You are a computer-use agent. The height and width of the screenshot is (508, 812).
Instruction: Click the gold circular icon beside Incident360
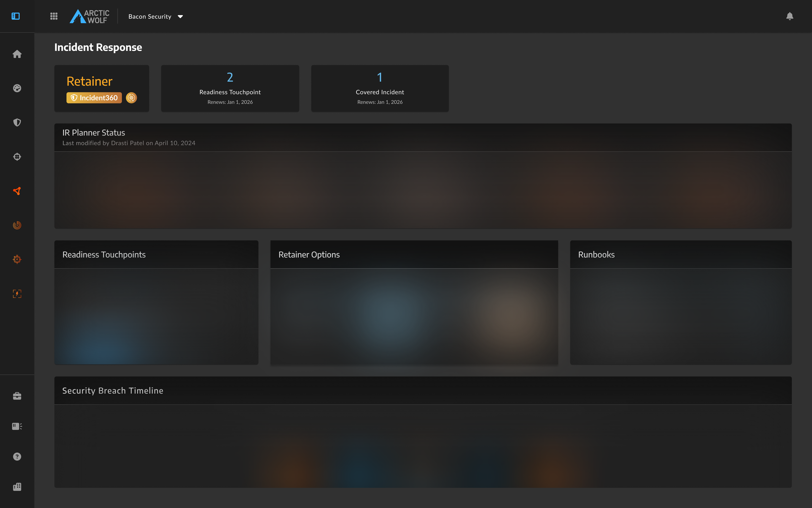tap(131, 98)
